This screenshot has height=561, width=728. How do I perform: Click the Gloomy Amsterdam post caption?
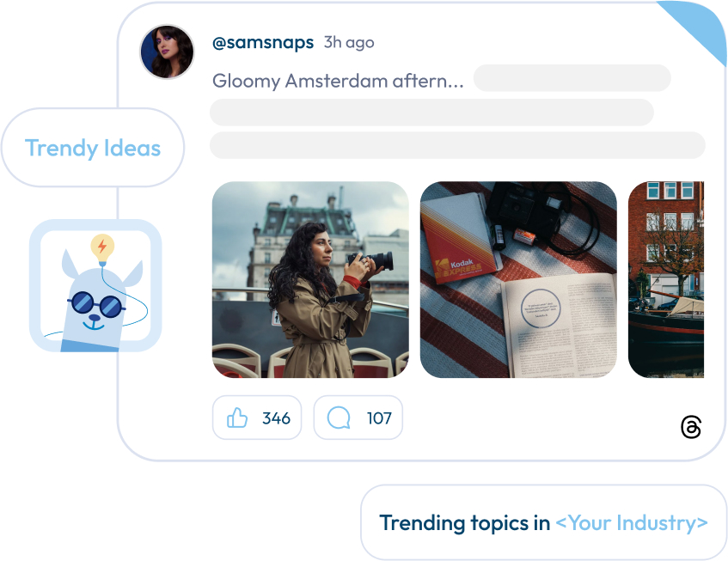click(x=338, y=81)
